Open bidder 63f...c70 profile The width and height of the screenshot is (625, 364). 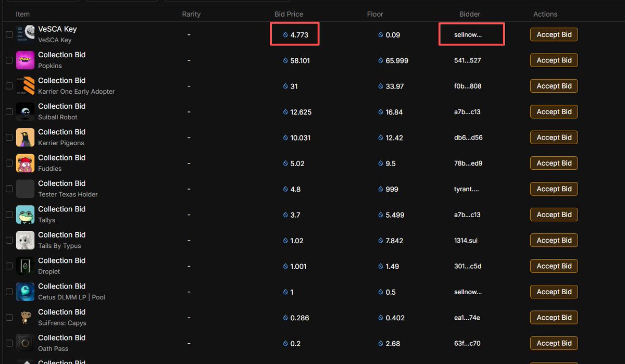coord(467,343)
